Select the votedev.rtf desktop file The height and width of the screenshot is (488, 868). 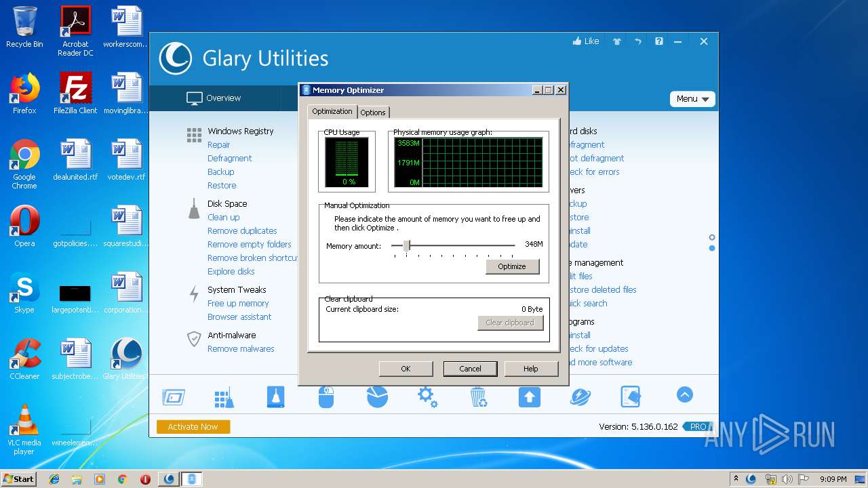(126, 160)
